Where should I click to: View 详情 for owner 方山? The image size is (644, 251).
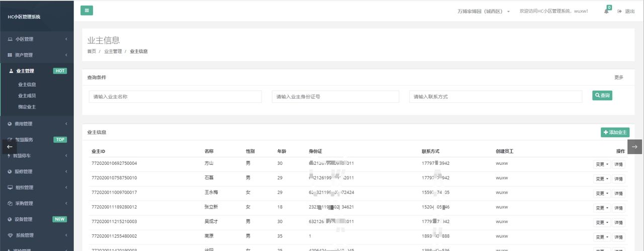click(619, 164)
